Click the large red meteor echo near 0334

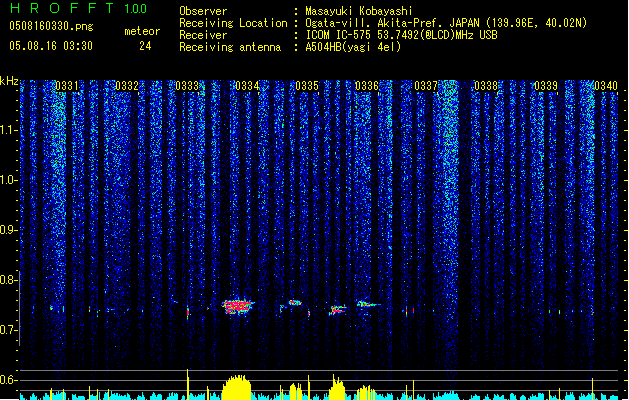point(237,307)
